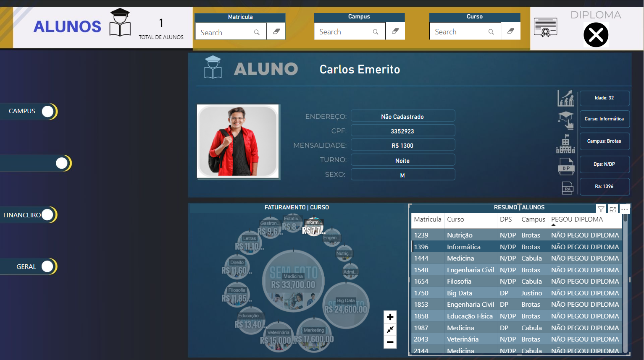
Task: Clear the Matricula filter with the eraser icon
Action: point(276,31)
